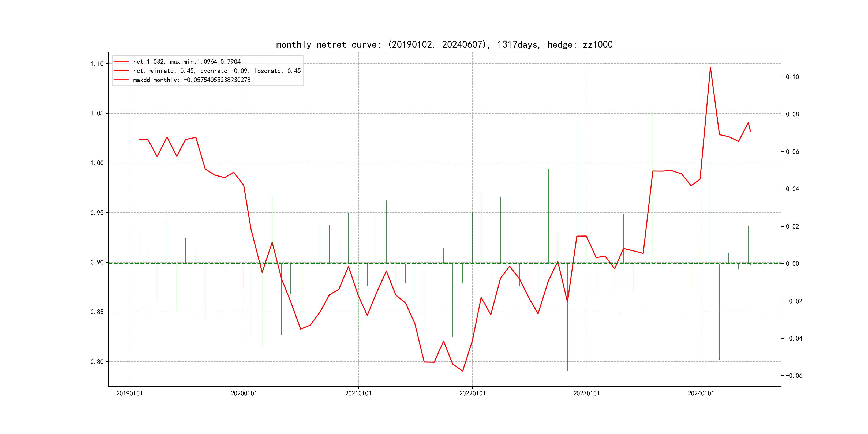This screenshot has height=434, width=868.
Task: Click the 20240101 x-axis label
Action: [701, 393]
